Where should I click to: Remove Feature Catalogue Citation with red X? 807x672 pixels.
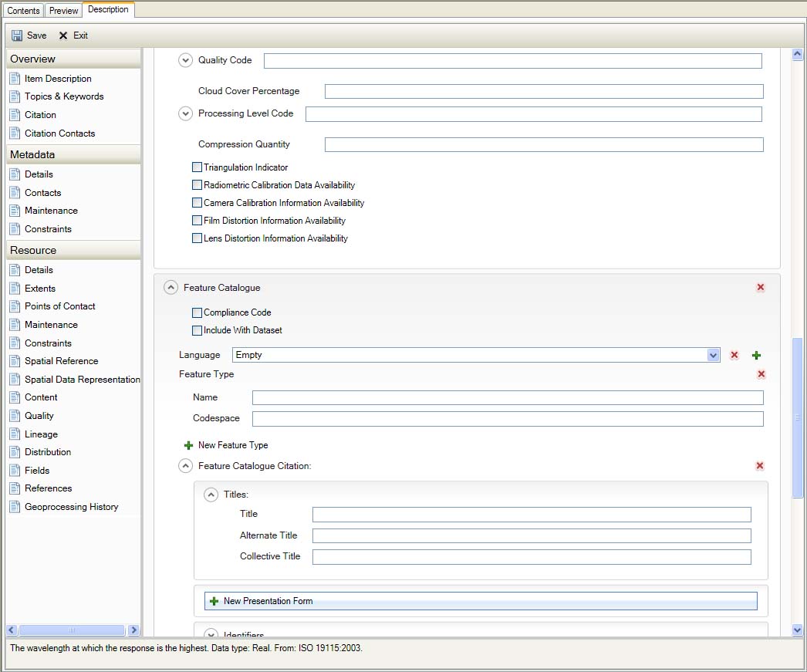[x=760, y=466]
